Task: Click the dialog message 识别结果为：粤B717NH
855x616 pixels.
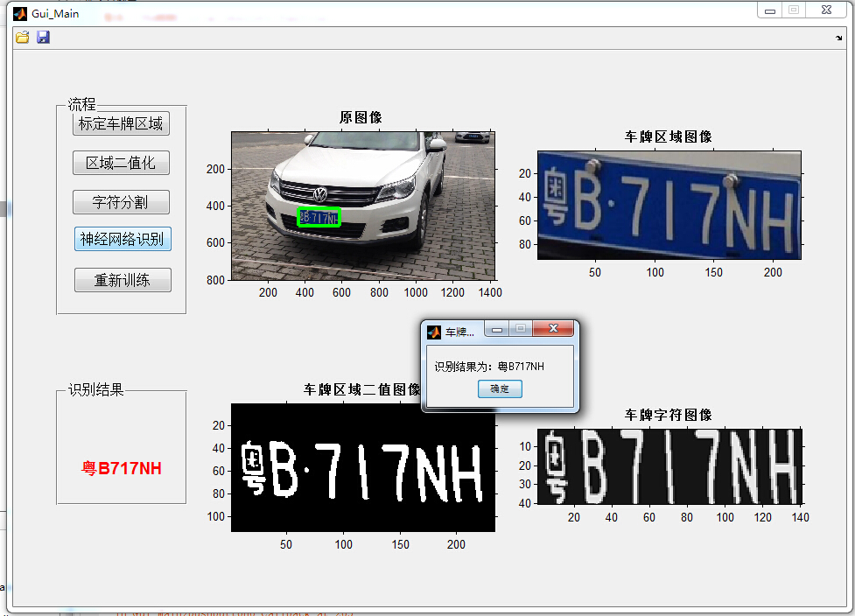Action: [489, 367]
